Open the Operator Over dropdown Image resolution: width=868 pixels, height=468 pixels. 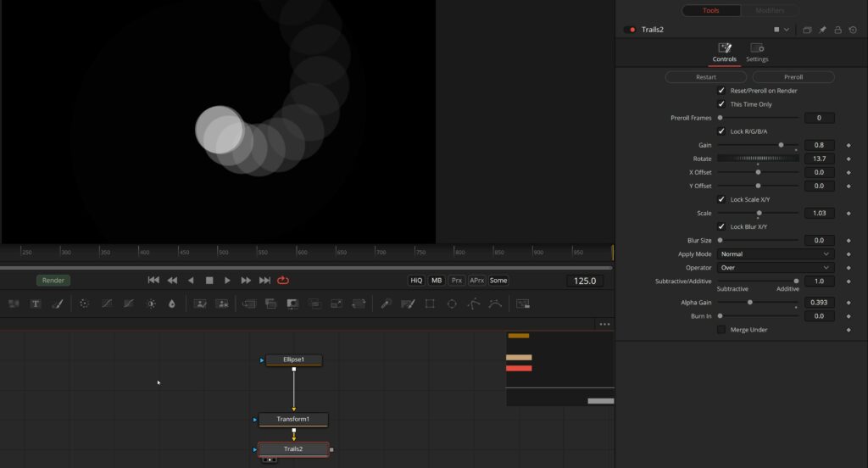775,268
